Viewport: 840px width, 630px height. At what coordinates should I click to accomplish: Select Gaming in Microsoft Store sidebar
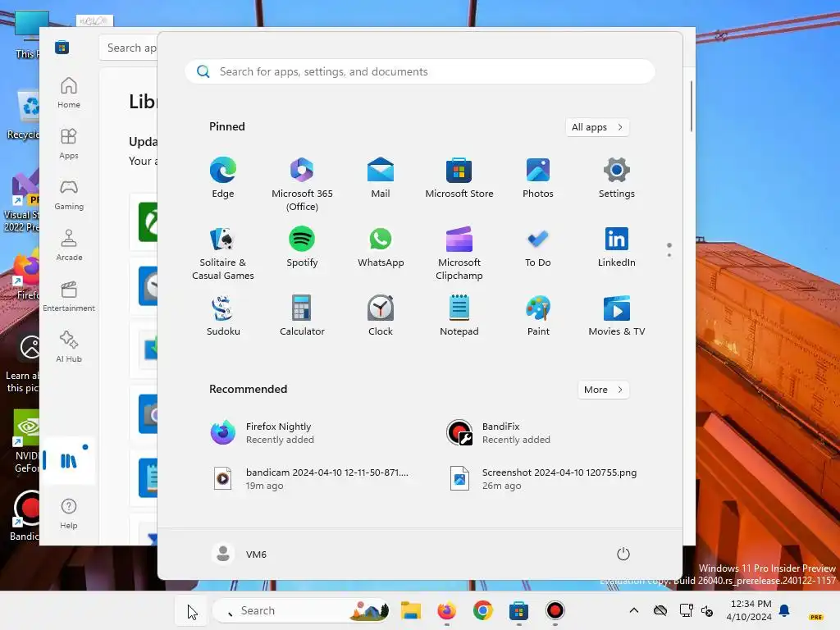(69, 195)
